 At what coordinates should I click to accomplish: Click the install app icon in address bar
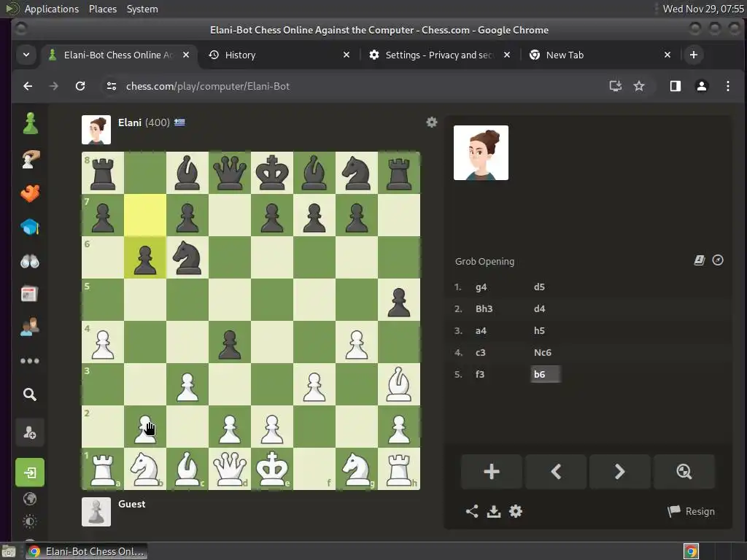coord(616,86)
